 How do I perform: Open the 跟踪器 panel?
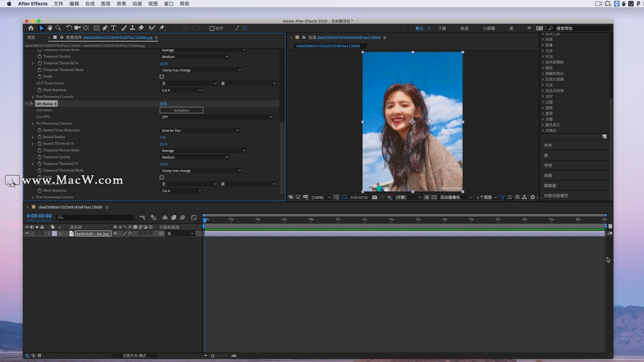[x=550, y=186]
